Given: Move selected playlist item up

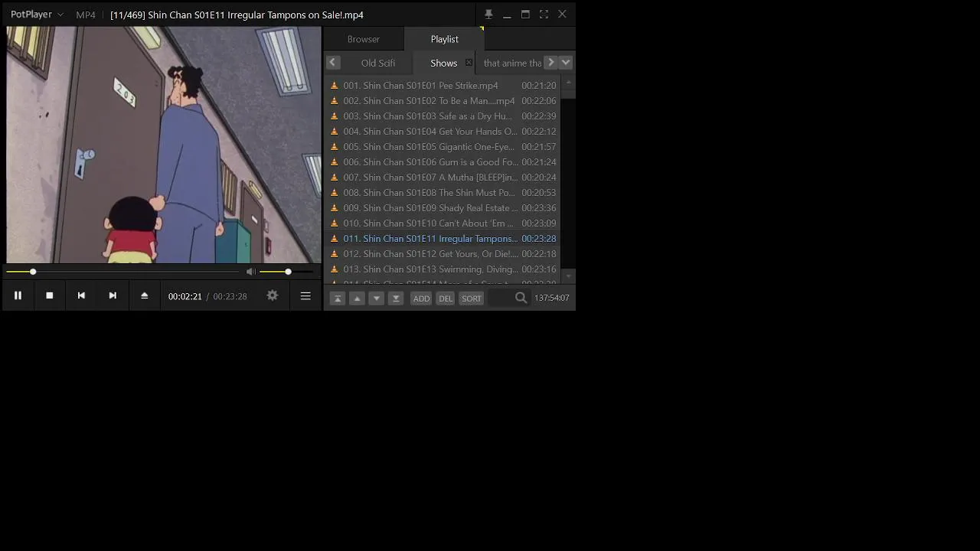Looking at the screenshot, I should pos(357,298).
